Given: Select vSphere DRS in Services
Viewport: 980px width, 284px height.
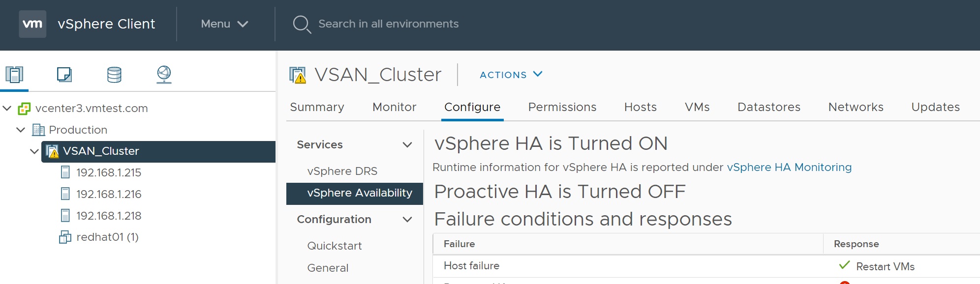Looking at the screenshot, I should [x=342, y=171].
